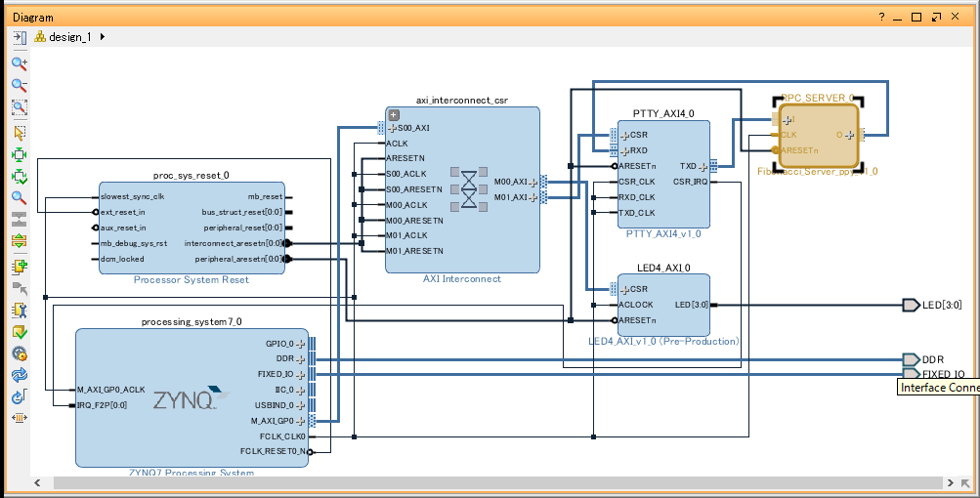The height and width of the screenshot is (498, 980).
Task: Select the design_1 breadcrumb label
Action: 70,37
